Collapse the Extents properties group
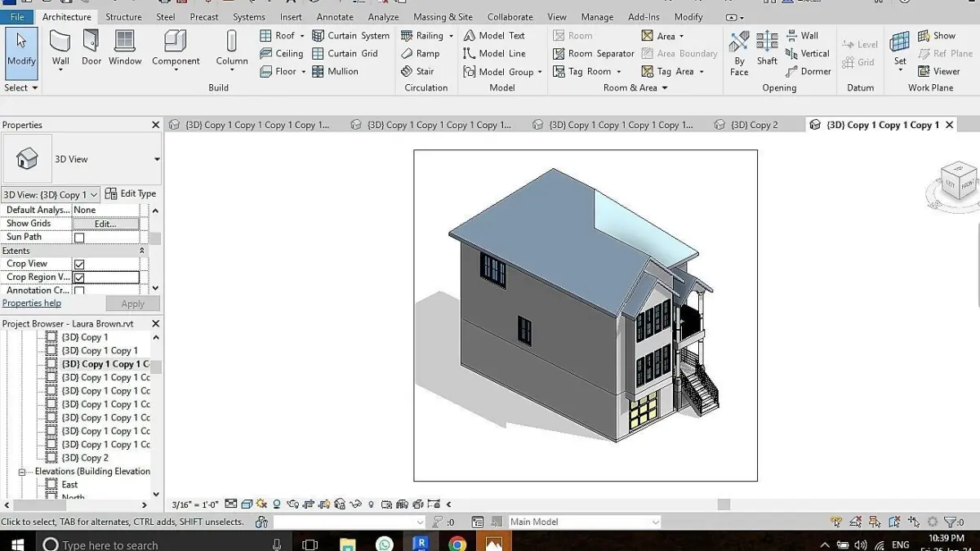This screenshot has width=980, height=551. click(142, 251)
